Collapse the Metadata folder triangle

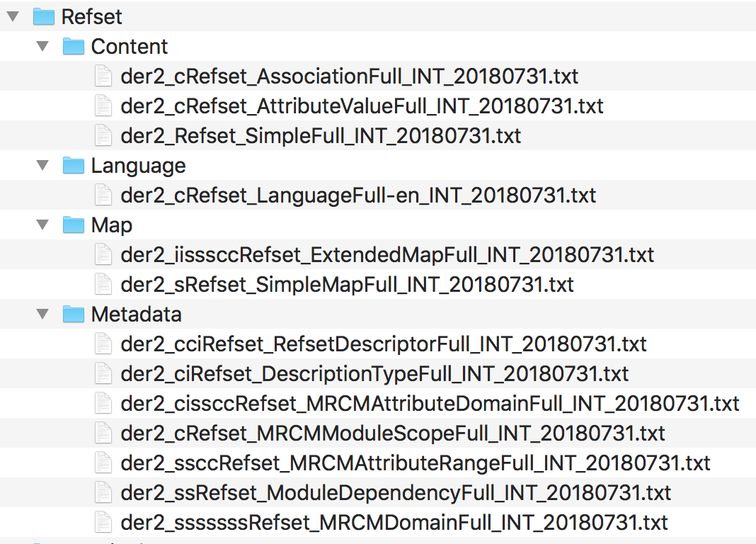(43, 314)
